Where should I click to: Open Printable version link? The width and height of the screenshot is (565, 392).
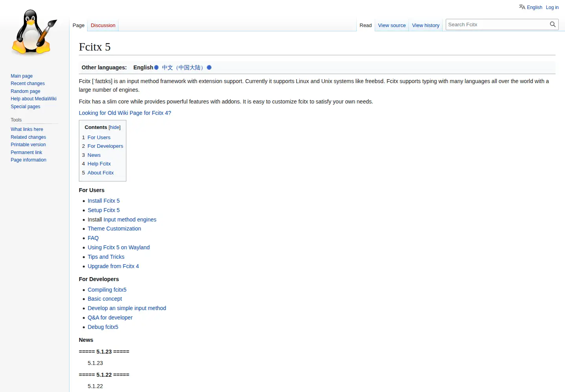(x=28, y=145)
